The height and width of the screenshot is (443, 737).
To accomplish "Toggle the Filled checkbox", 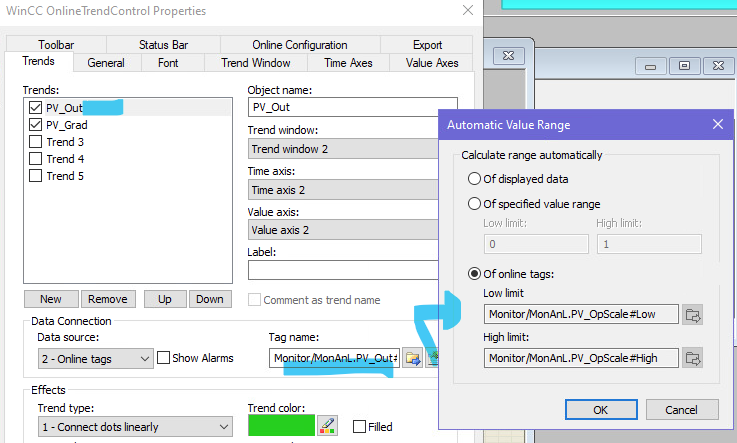I will click(359, 427).
